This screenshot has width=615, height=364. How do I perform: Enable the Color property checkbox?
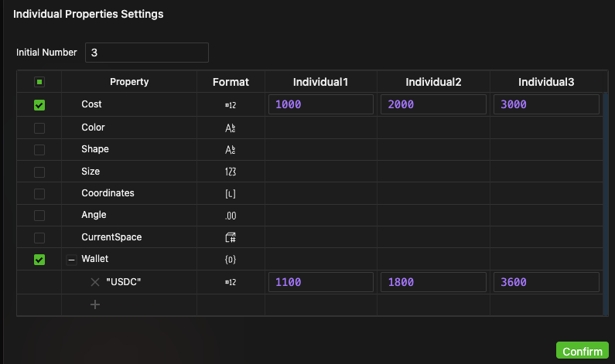39,128
